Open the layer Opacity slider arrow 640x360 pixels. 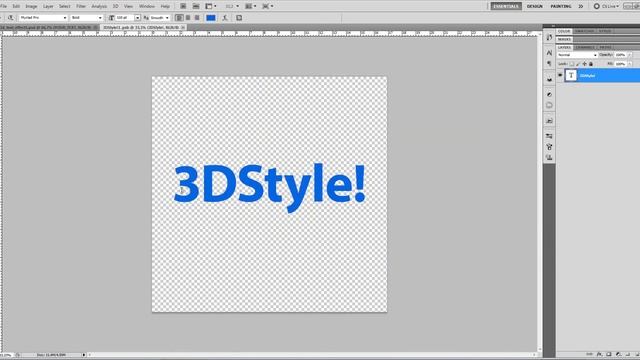630,55
